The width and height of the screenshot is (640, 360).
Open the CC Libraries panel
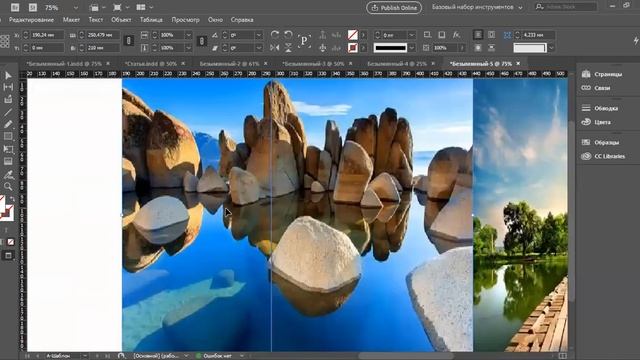[x=603, y=156]
